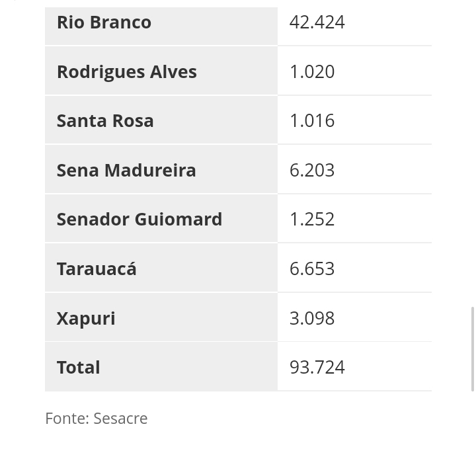Select the 6.653 value cell
The width and height of the screenshot is (476, 449).
312,268
